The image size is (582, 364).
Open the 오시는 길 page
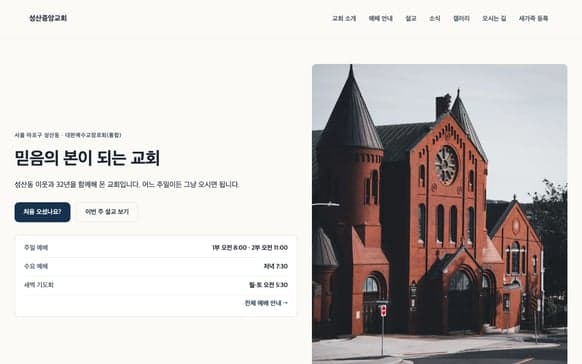click(494, 19)
